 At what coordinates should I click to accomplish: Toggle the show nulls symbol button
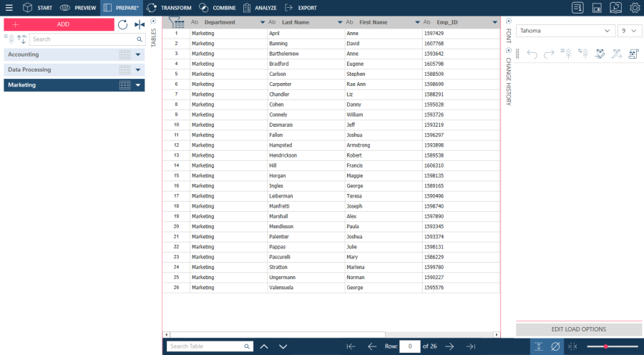click(x=555, y=346)
